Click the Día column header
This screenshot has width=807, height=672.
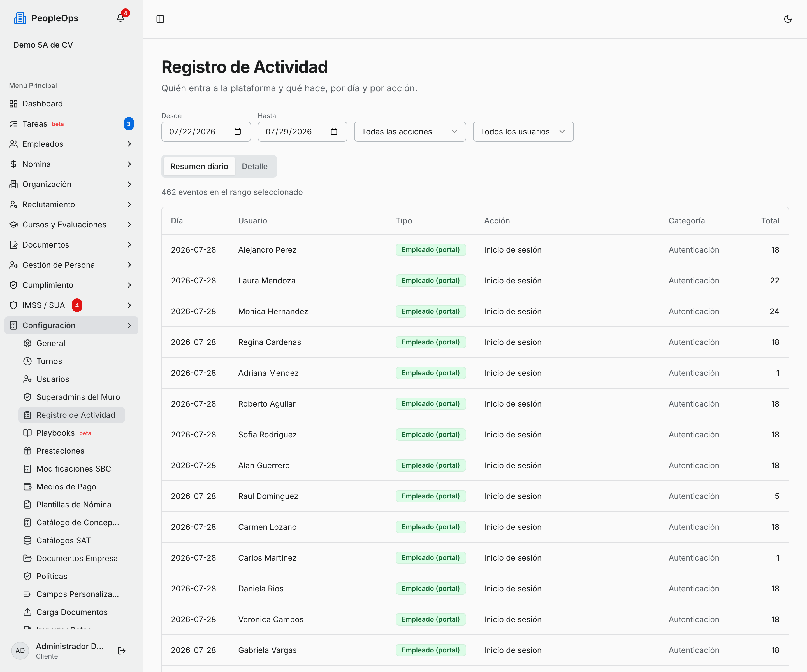click(x=177, y=221)
